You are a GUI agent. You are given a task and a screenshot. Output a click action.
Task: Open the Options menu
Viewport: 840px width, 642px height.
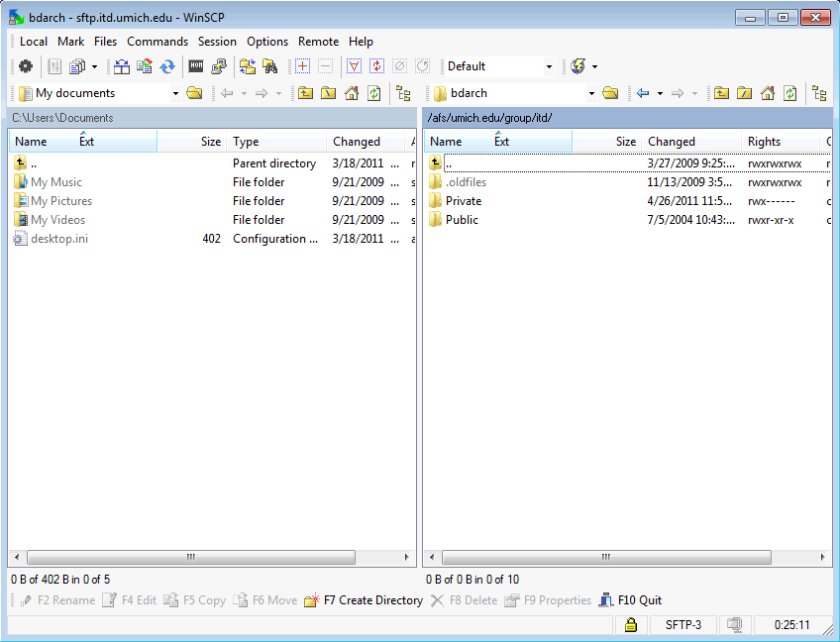(267, 42)
